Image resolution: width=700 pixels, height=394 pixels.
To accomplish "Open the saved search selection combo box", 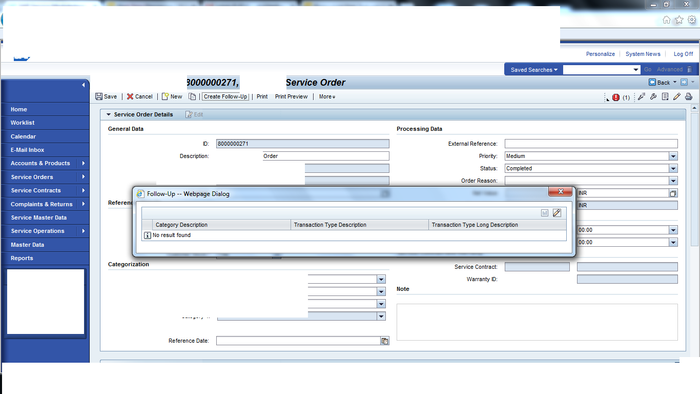I will tap(601, 70).
